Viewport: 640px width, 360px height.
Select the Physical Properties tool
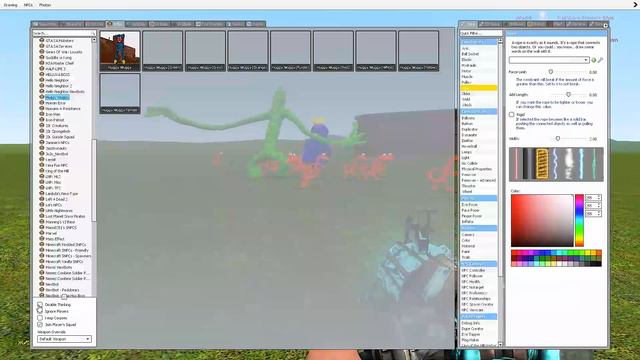478,169
